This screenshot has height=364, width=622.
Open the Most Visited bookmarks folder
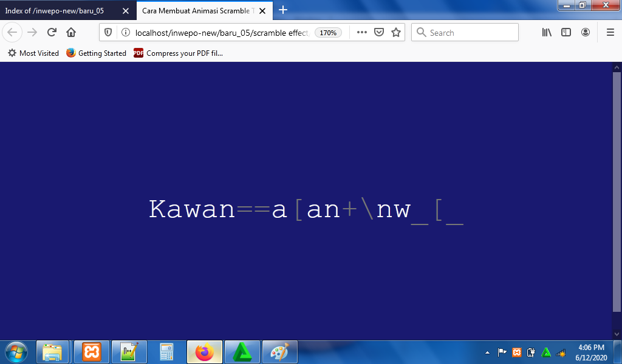(x=33, y=53)
